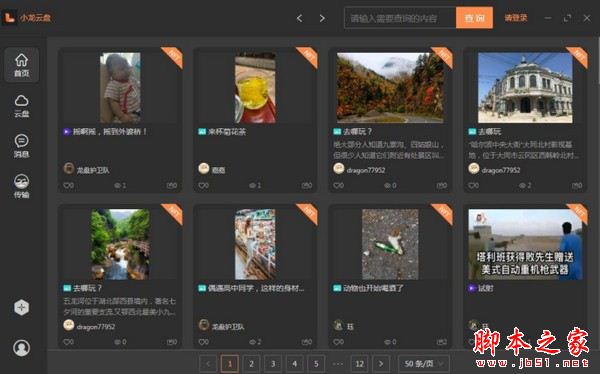Open the forest waterfall thumbnail

120,244
